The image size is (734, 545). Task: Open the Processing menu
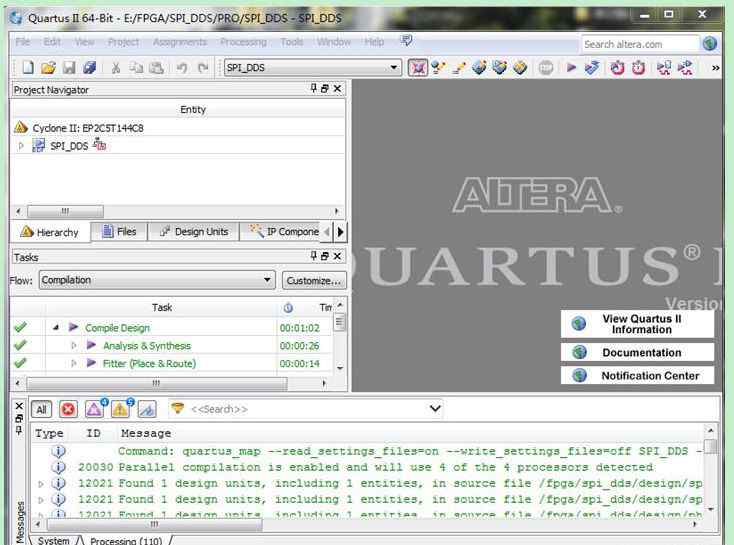tap(243, 42)
